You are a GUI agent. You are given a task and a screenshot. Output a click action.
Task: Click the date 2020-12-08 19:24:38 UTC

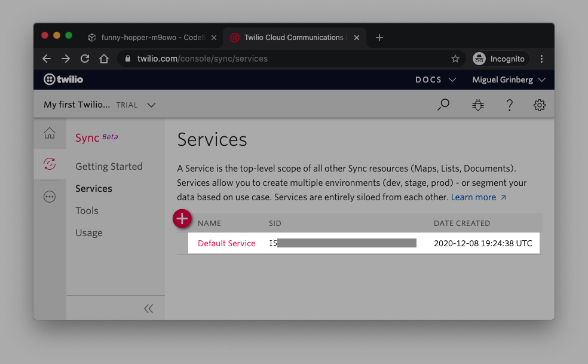click(x=483, y=243)
